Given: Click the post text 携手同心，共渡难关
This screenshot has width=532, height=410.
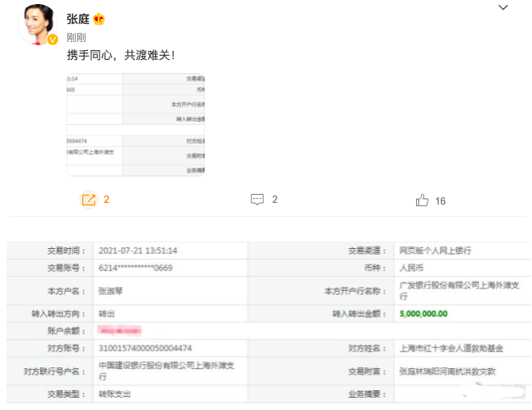Looking at the screenshot, I should point(121,57).
